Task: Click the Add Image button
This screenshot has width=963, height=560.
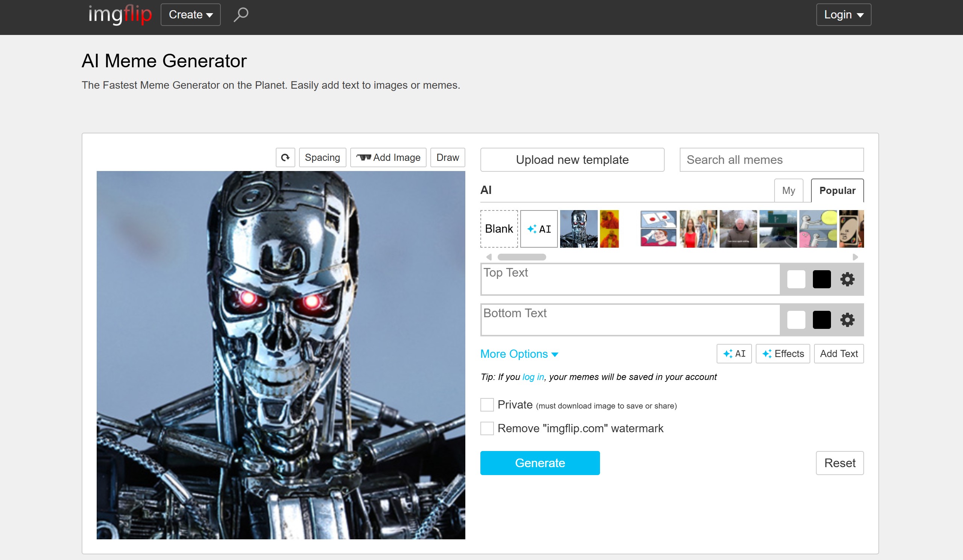Action: [388, 157]
